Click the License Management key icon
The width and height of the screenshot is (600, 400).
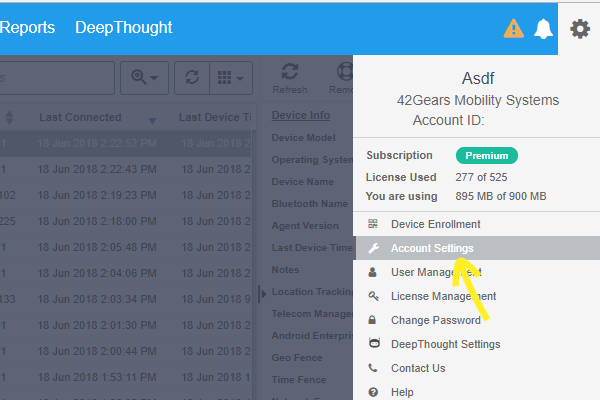373,296
